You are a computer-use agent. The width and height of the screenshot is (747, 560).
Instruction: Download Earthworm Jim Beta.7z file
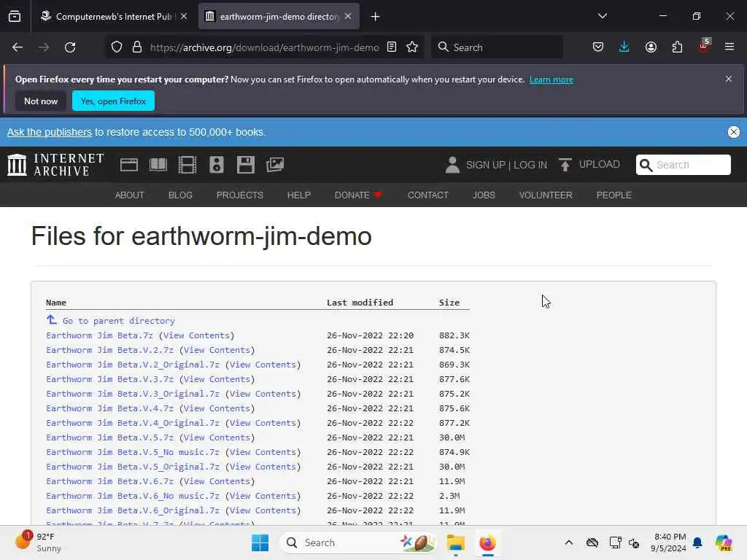click(99, 335)
